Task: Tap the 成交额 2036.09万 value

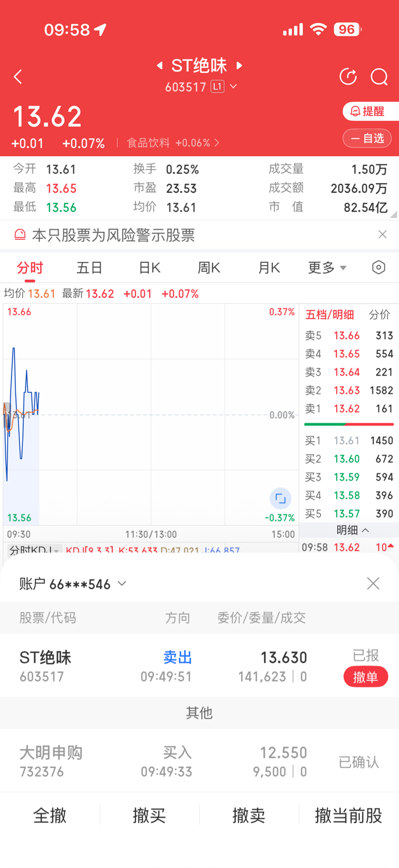Action: coord(359,188)
